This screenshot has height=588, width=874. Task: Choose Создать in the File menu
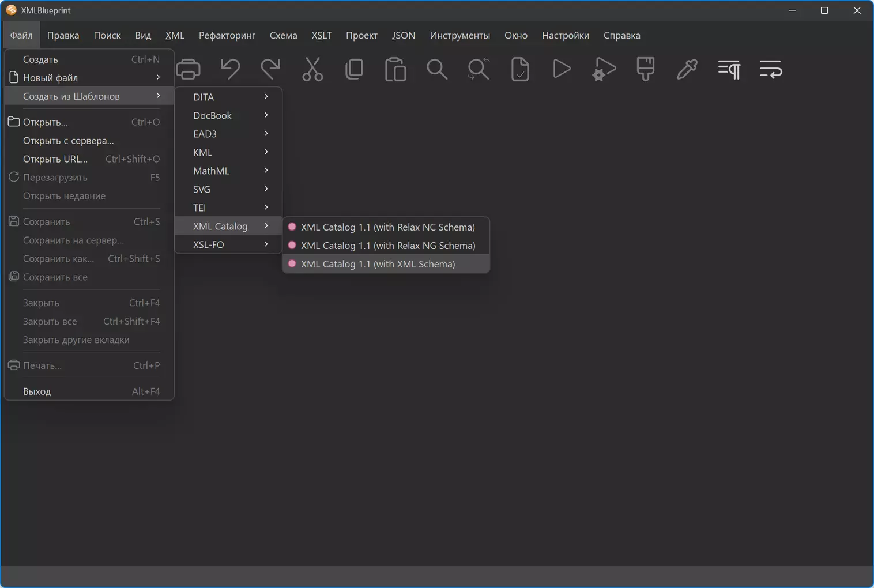point(89,59)
